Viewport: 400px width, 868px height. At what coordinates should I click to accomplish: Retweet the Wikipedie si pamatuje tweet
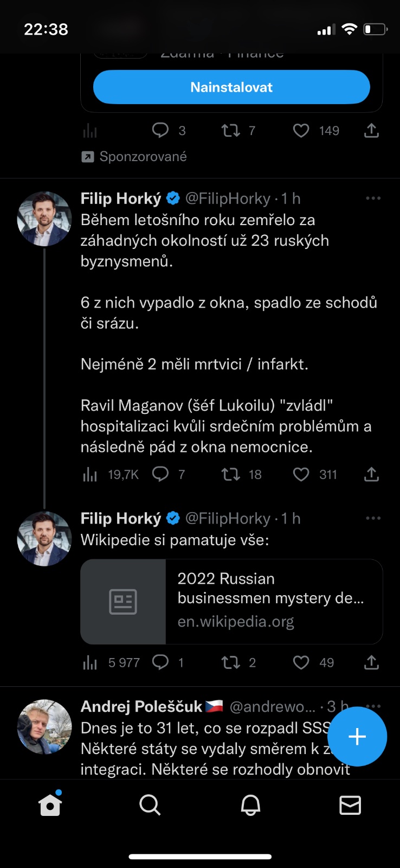click(231, 662)
